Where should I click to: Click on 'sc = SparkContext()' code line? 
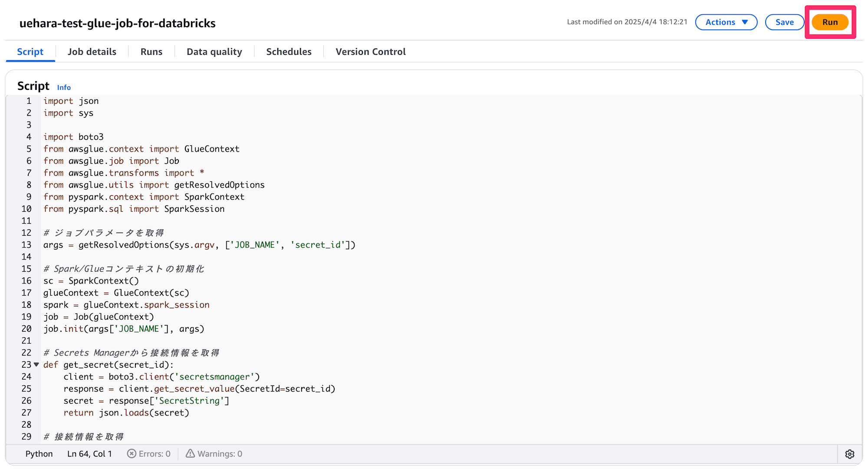click(91, 281)
